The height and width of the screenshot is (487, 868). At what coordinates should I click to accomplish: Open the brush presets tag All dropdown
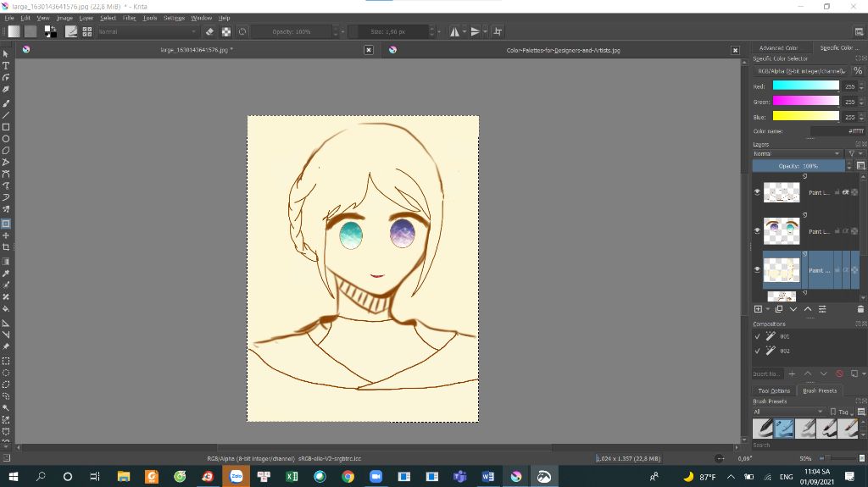coord(788,411)
